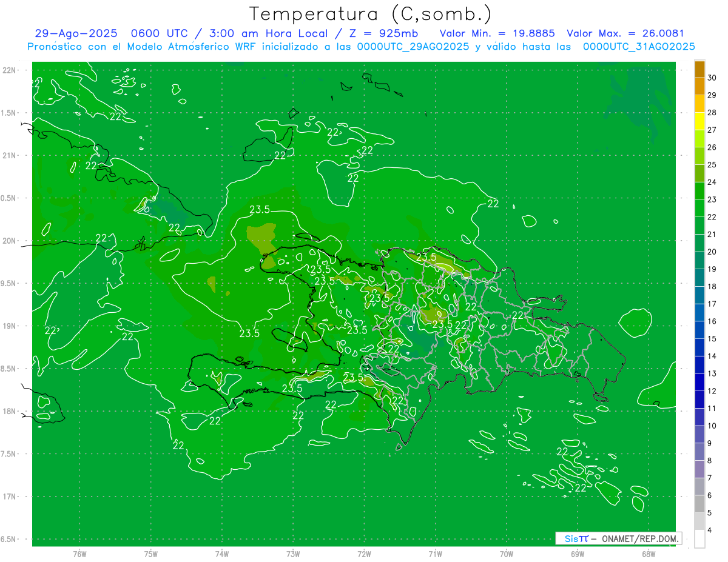The image size is (728, 562).
Task: Click the '21N' latitude axis label
Action: [10, 155]
